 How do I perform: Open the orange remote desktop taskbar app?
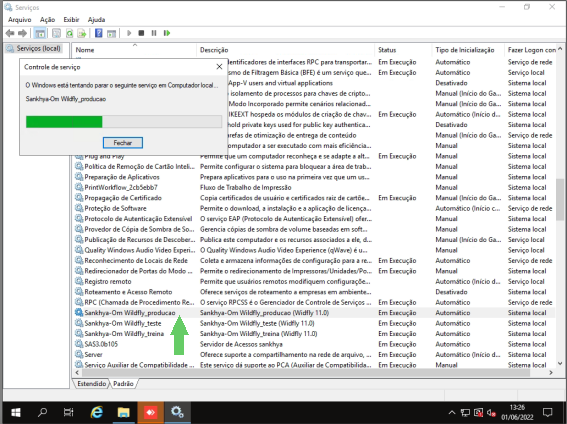(150, 412)
